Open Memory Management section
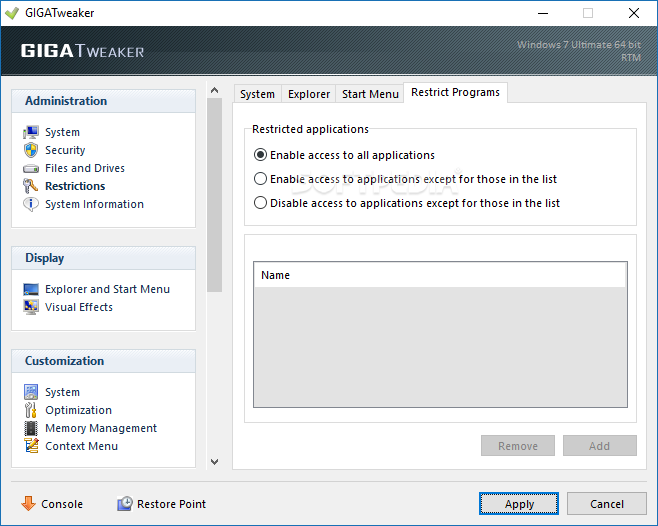Viewport: 658px width, 526px height. [101, 428]
